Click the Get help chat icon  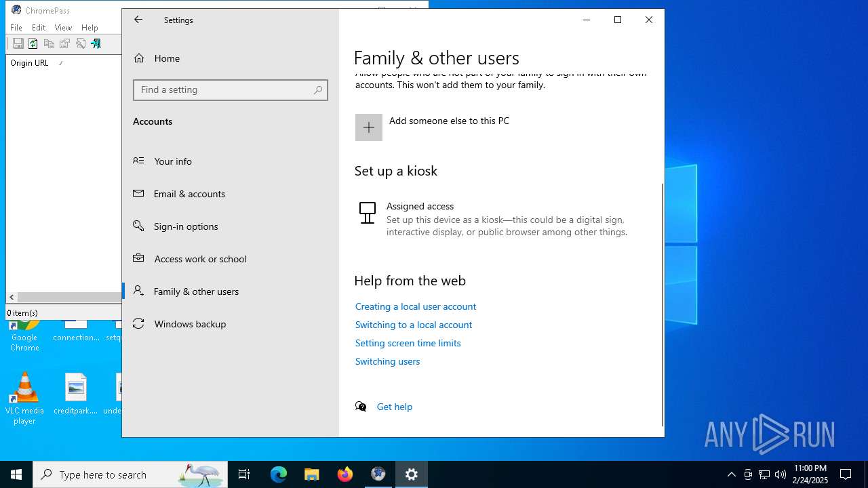(x=361, y=407)
